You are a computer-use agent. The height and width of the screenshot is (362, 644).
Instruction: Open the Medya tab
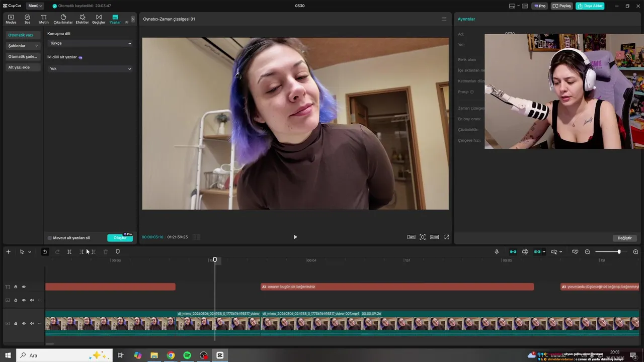(11, 19)
